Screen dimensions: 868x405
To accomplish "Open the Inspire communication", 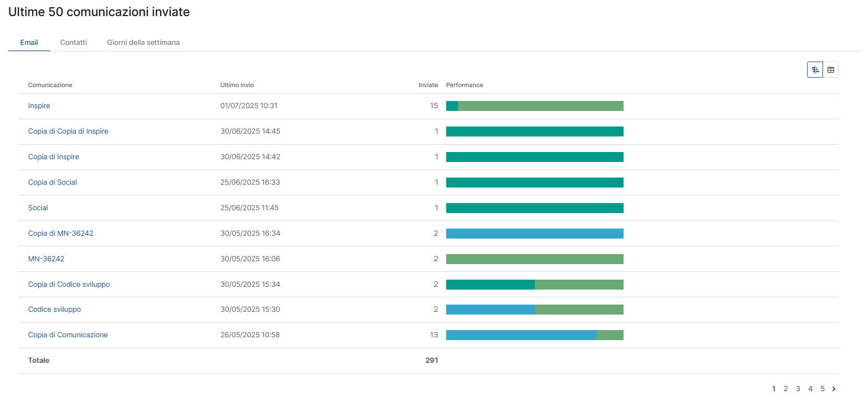I will [x=39, y=106].
